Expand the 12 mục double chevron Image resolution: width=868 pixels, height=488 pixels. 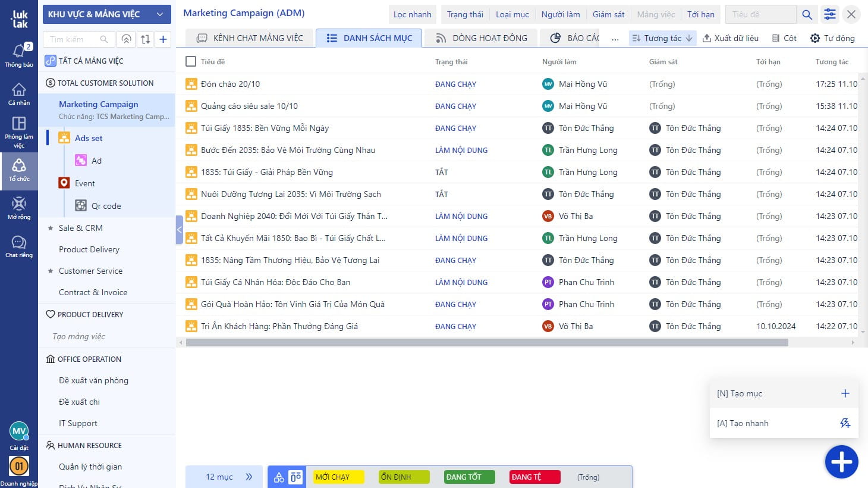[x=249, y=477]
